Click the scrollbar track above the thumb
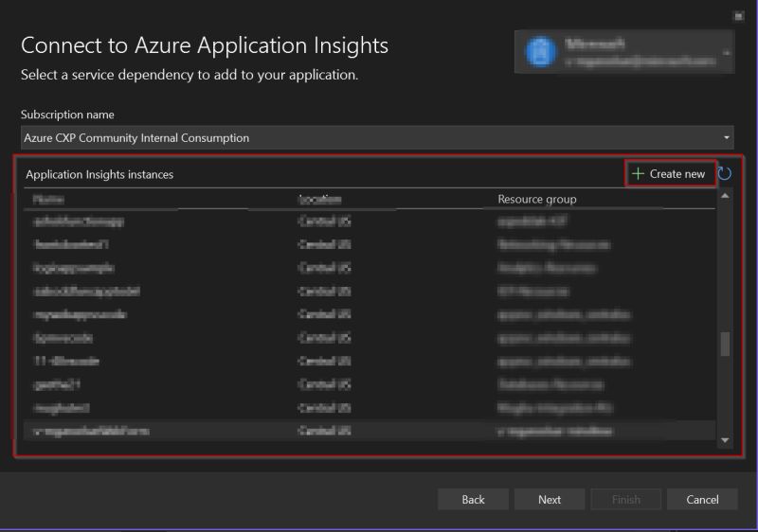758x532 pixels. click(x=726, y=265)
